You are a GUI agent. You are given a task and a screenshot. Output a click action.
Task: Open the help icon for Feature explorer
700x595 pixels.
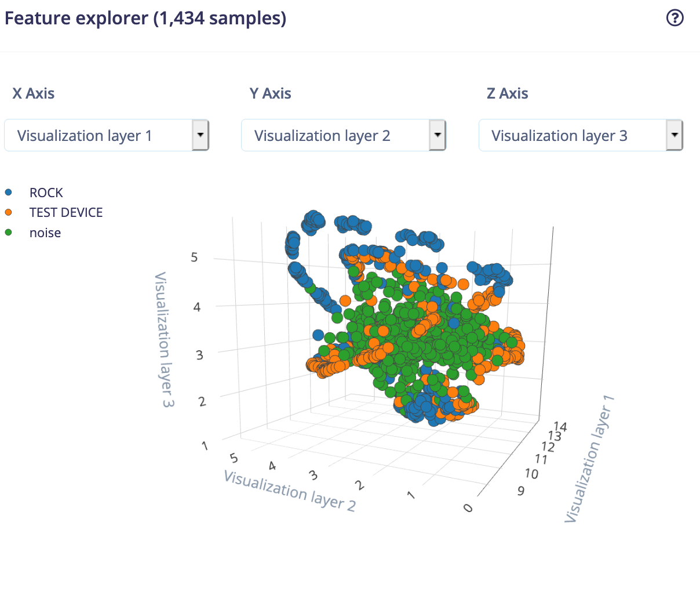click(x=675, y=18)
